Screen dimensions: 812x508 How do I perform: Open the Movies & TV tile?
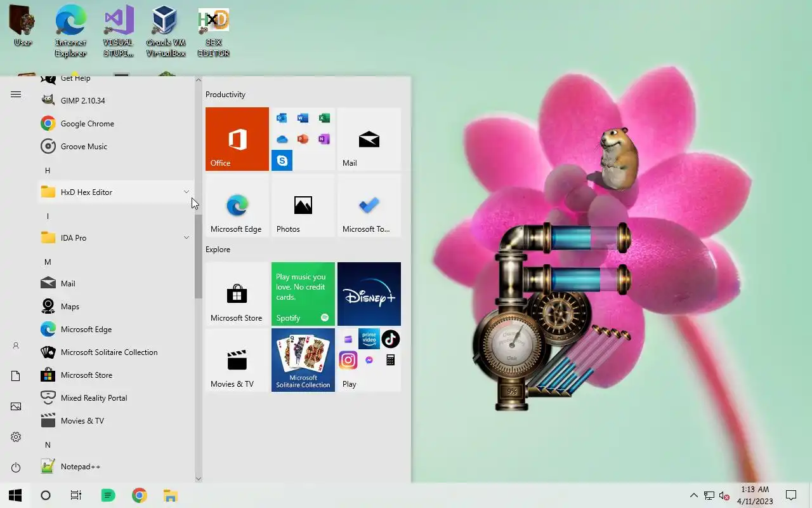(x=237, y=360)
